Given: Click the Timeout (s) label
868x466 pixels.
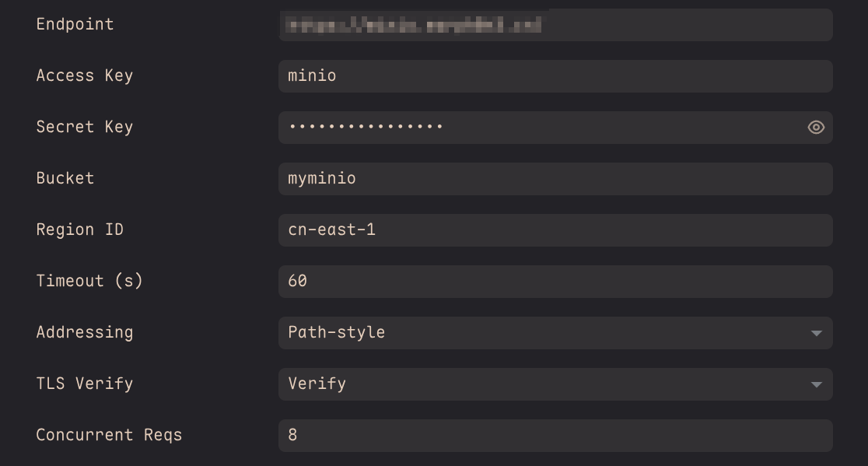Looking at the screenshot, I should [x=89, y=281].
